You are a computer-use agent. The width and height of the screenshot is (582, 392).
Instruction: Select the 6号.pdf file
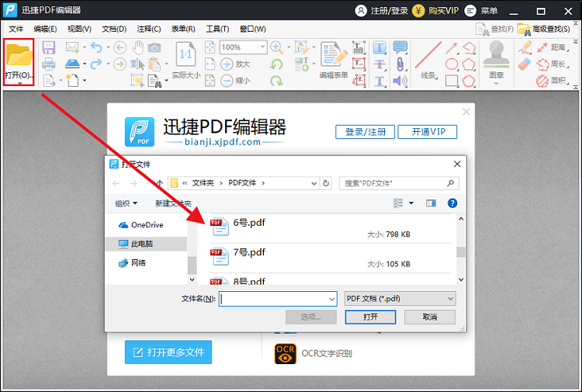[x=331, y=228]
